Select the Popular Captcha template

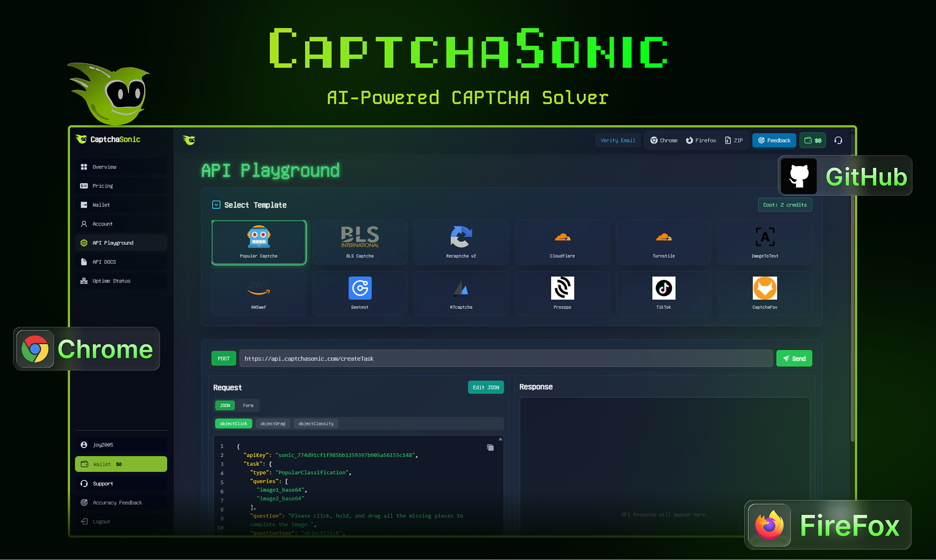coord(259,243)
